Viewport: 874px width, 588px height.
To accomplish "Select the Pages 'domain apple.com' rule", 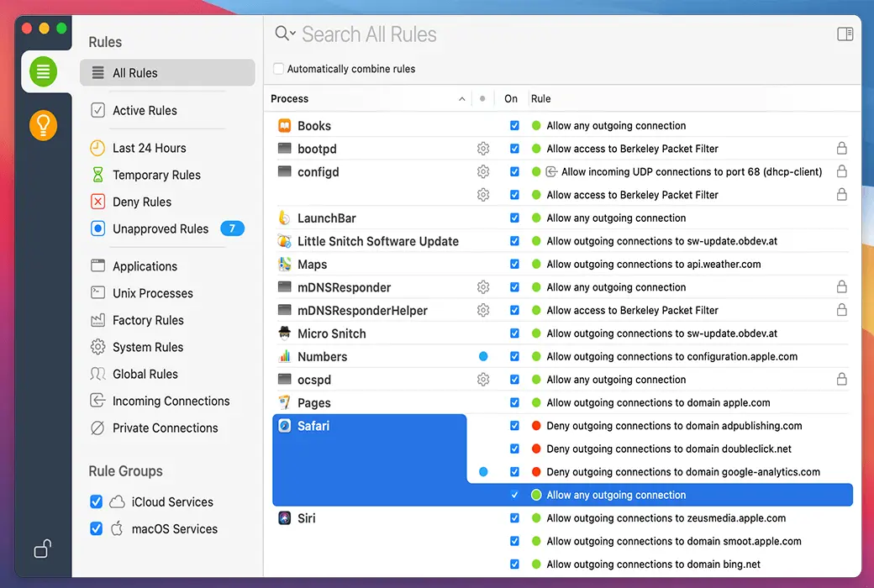I will tap(658, 402).
